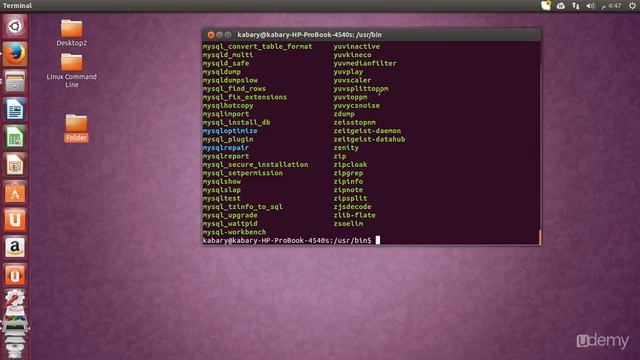The width and height of the screenshot is (640, 360).
Task: Click 'mysql_setpermission' in the listing
Action: (242, 173)
